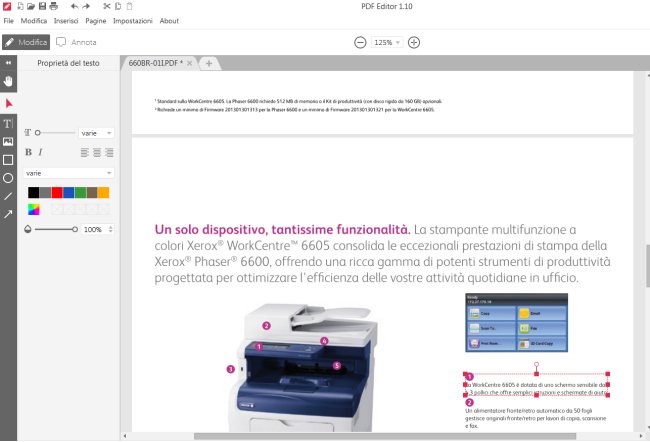
Task: Open the font size dropdown showing varie
Action: click(96, 133)
